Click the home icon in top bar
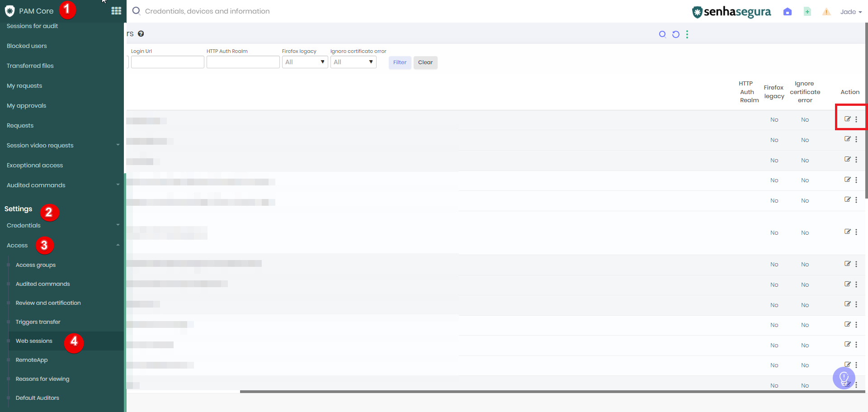 pyautogui.click(x=788, y=12)
